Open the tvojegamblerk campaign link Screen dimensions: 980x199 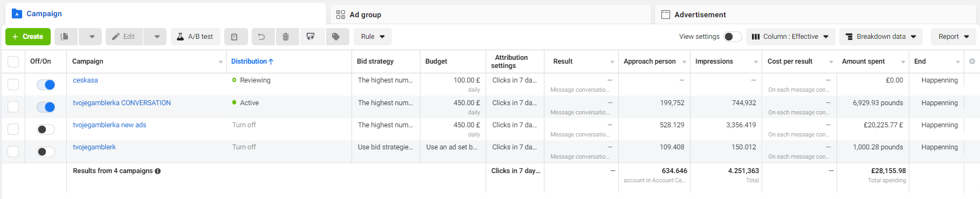(x=94, y=147)
